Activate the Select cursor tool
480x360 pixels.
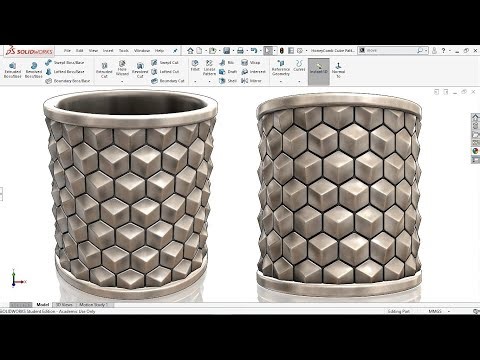pyautogui.click(x=268, y=51)
